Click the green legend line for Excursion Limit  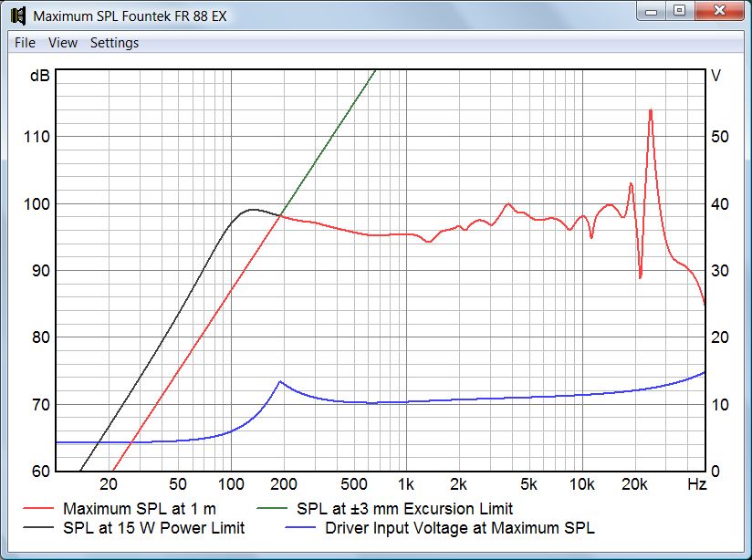(x=272, y=508)
